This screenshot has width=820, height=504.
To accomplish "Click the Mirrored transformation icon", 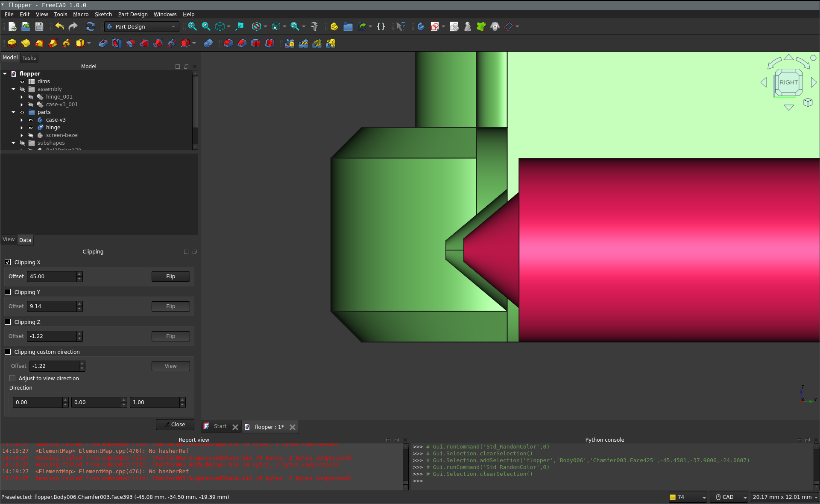I will [290, 43].
